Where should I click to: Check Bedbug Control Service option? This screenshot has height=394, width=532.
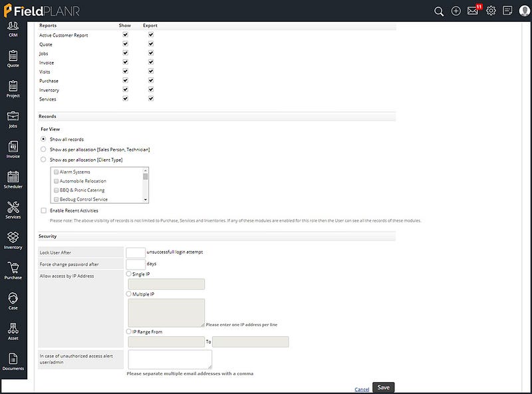(x=57, y=200)
